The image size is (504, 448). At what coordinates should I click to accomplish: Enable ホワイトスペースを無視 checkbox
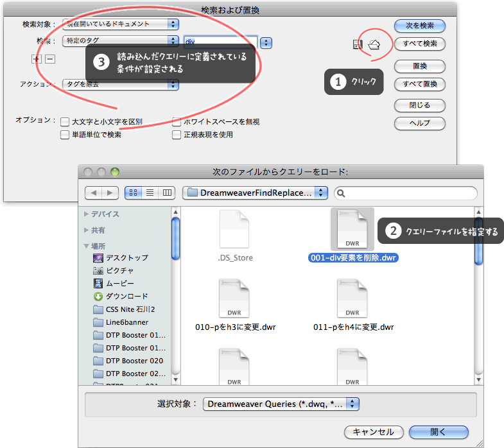pyautogui.click(x=177, y=122)
